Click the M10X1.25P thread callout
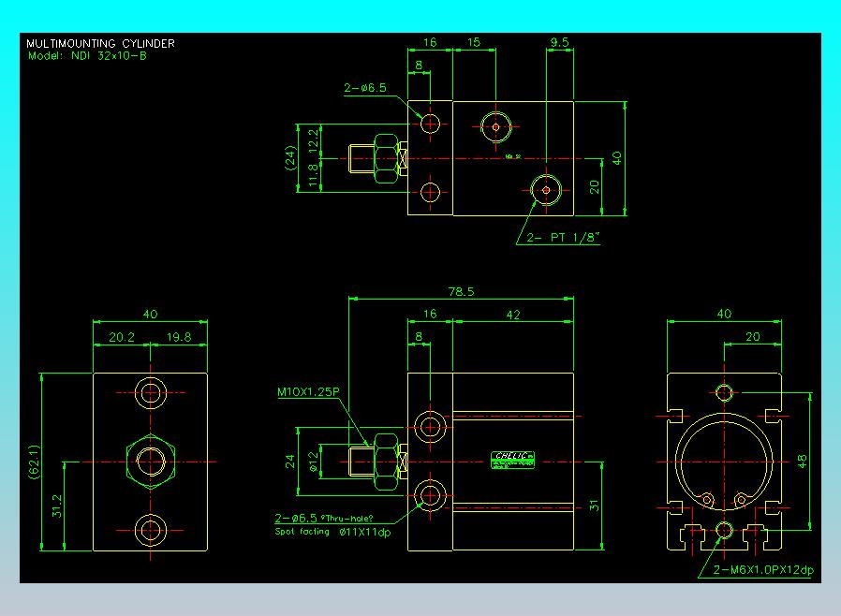This screenshot has width=841, height=616. point(308,392)
